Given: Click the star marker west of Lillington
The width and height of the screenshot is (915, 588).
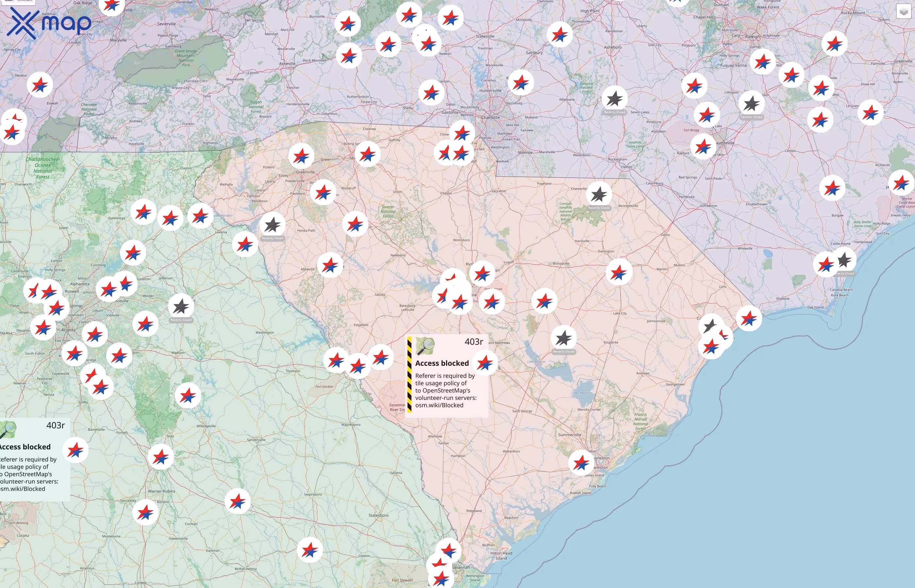Looking at the screenshot, I should coord(694,86).
